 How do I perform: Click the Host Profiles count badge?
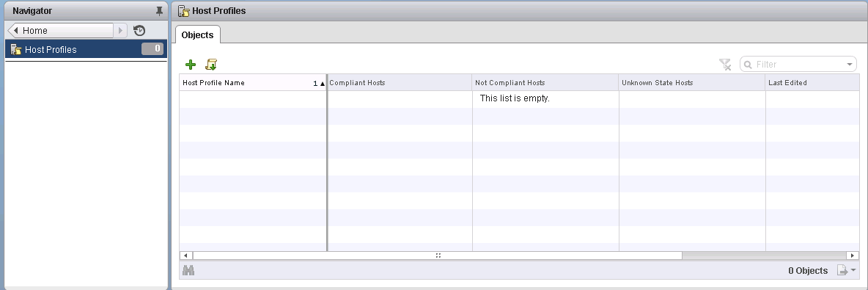point(152,48)
